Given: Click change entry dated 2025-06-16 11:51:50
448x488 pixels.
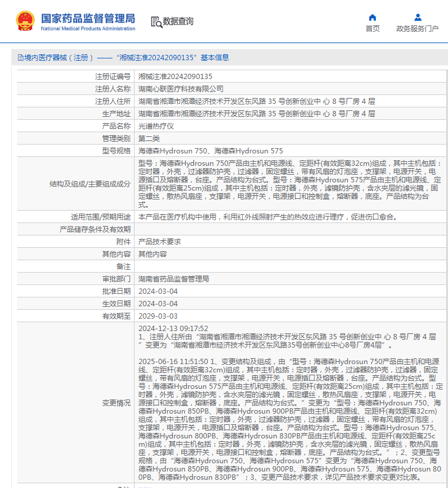Looking at the screenshot, I should (290, 419).
